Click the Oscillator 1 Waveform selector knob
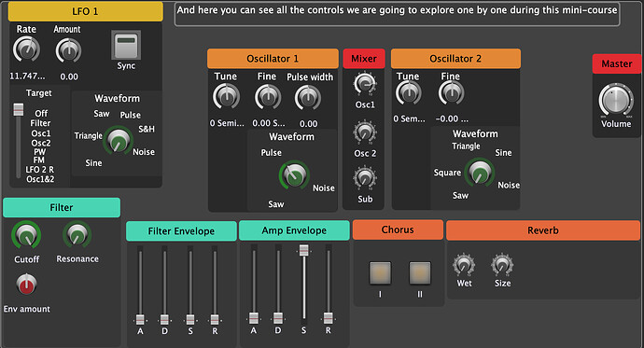644x348 pixels. pyautogui.click(x=294, y=175)
